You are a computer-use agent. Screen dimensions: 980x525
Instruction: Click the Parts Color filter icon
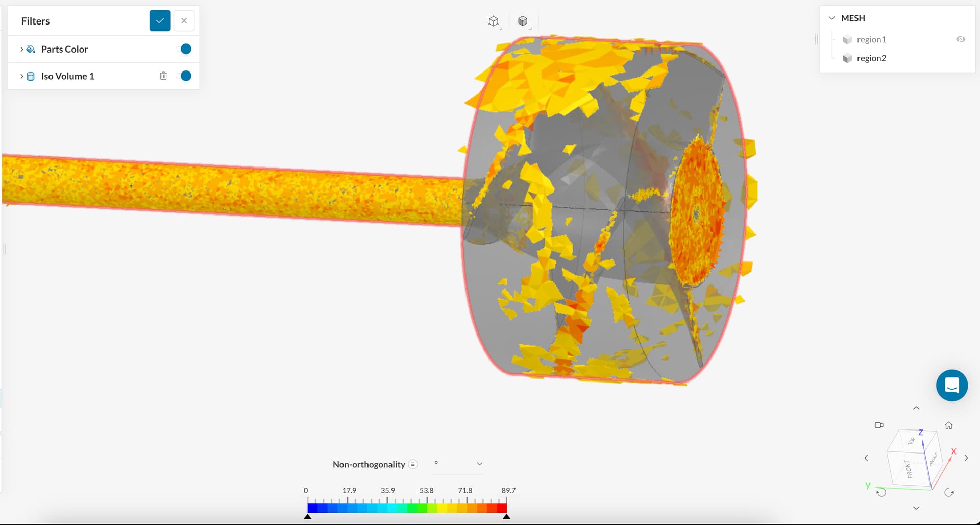pyautogui.click(x=31, y=49)
